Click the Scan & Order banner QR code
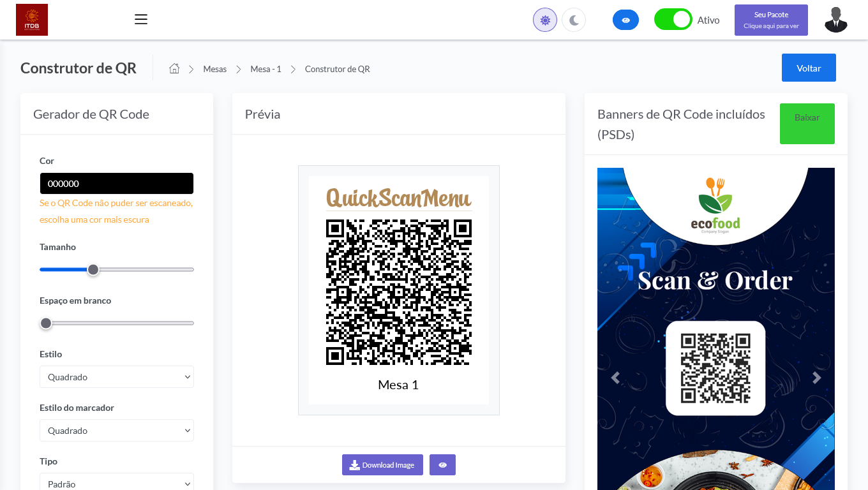The height and width of the screenshot is (490, 868). pos(715,368)
